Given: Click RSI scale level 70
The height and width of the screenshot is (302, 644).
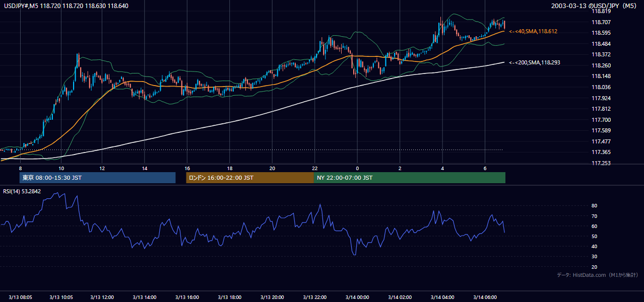Looking at the screenshot, I should coord(594,216).
